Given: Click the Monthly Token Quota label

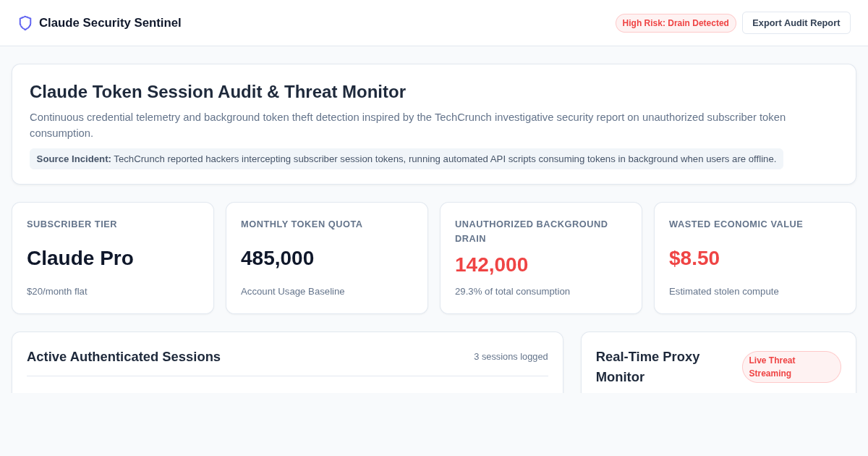Looking at the screenshot, I should click(302, 224).
